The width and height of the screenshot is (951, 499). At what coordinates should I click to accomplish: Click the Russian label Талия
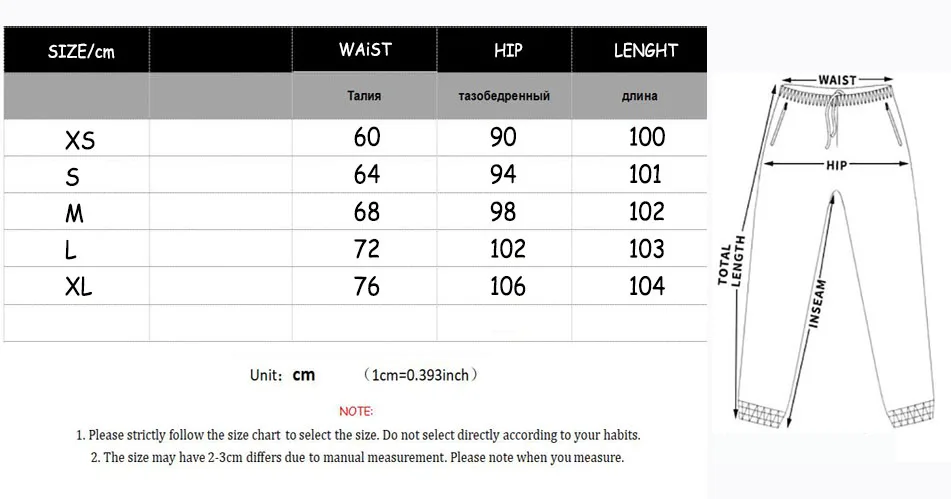click(x=364, y=97)
